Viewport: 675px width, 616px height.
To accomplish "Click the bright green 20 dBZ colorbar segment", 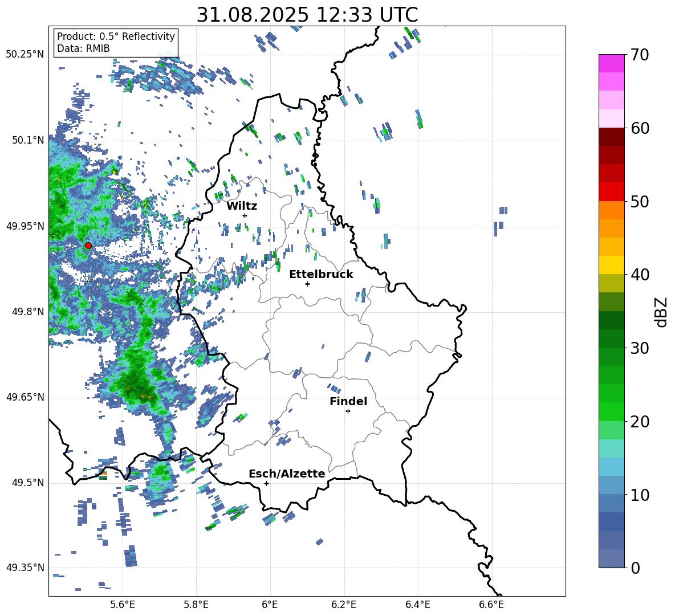I will click(x=611, y=411).
